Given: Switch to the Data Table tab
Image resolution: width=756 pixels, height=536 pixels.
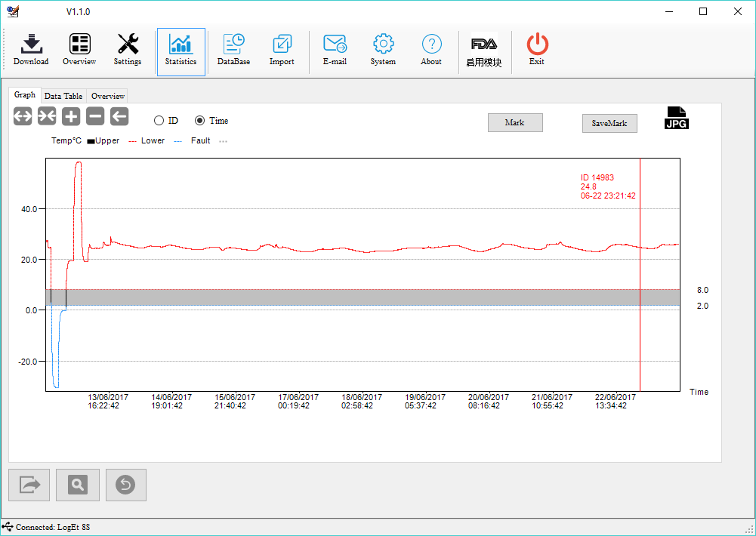Looking at the screenshot, I should pos(63,96).
